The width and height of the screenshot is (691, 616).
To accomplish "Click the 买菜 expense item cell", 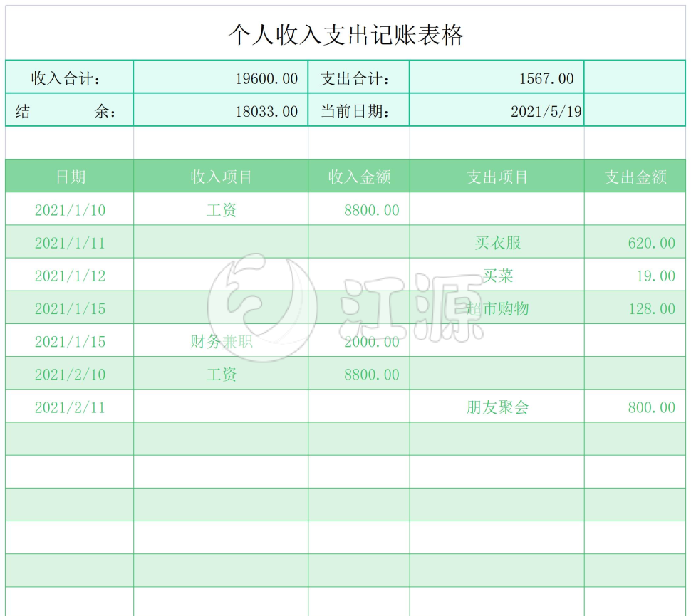I will (497, 274).
